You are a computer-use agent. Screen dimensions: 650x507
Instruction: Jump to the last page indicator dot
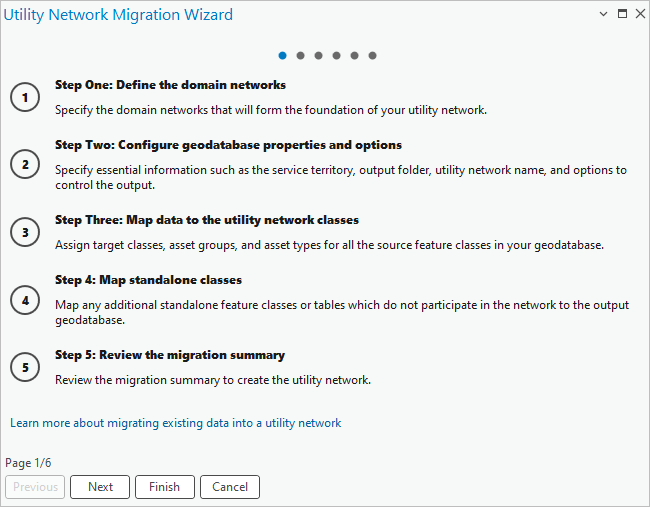click(372, 56)
